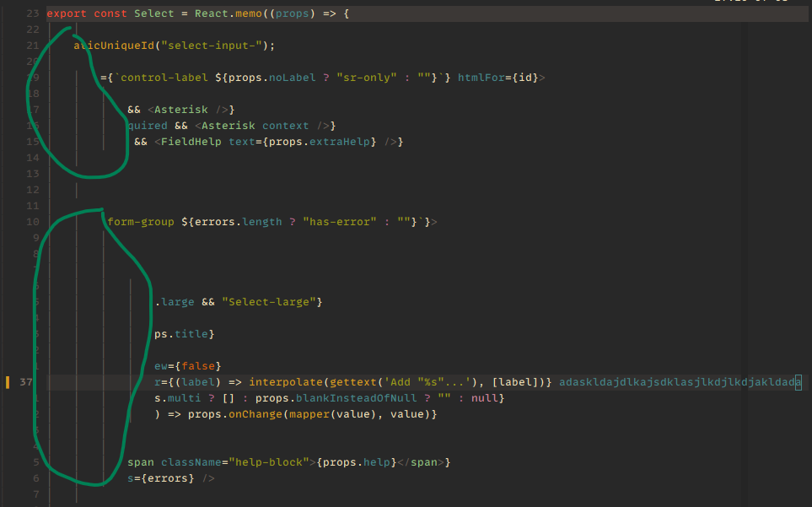Click the orange change marker beside line 37
Screen dimensions: 812x507
coord(6,381)
